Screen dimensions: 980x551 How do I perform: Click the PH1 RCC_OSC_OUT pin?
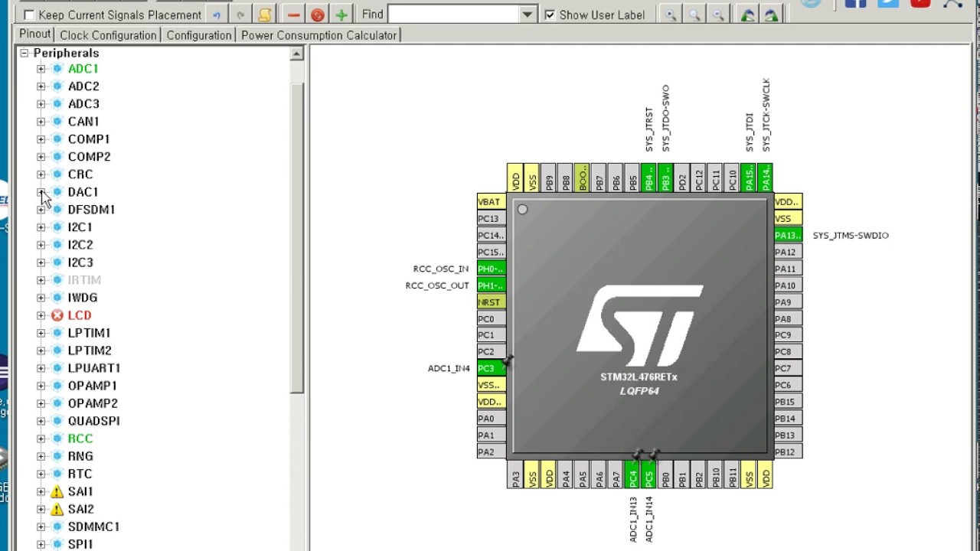pyautogui.click(x=491, y=285)
